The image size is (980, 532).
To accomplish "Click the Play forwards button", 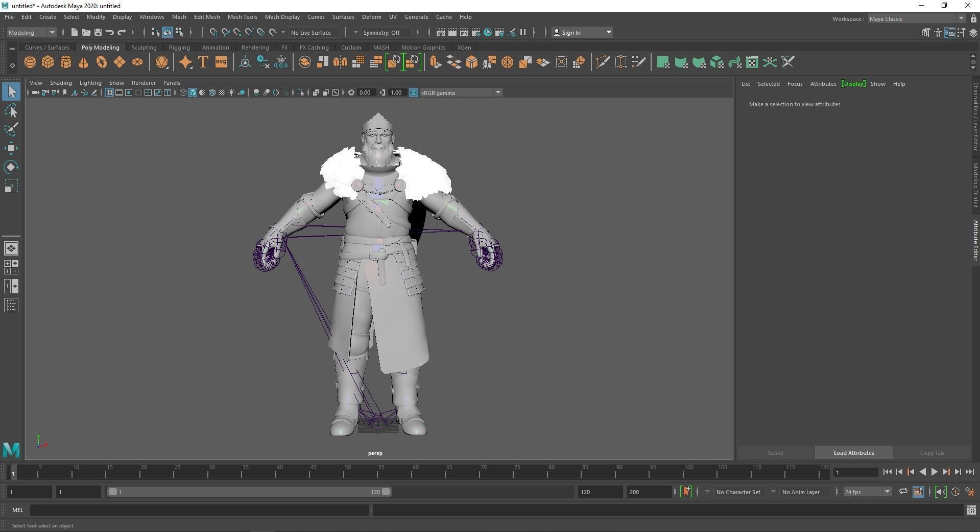I will click(934, 472).
